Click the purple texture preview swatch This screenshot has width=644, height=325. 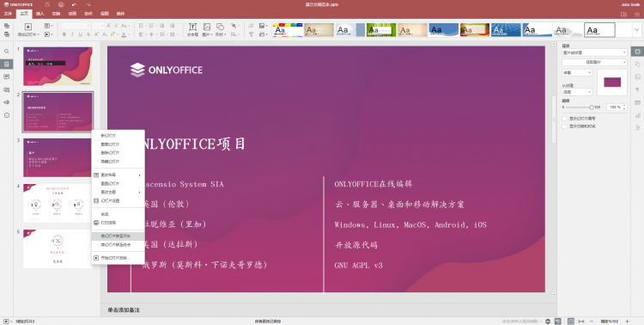612,83
